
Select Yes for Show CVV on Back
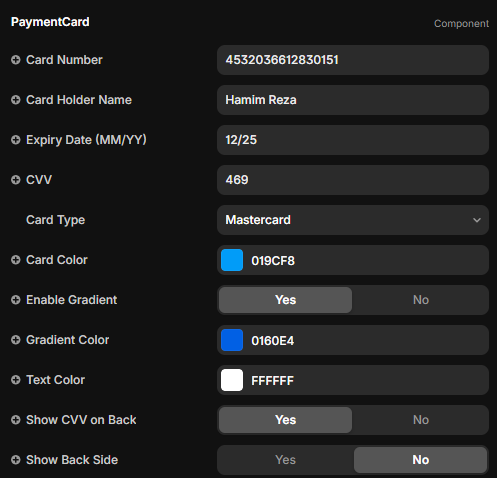pyautogui.click(x=285, y=420)
